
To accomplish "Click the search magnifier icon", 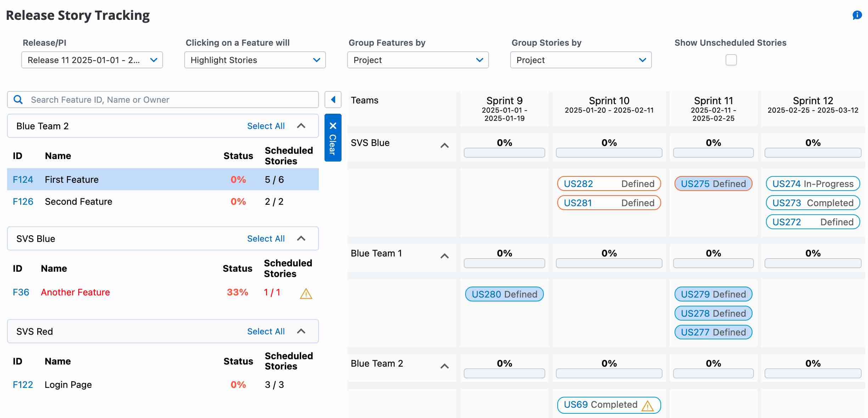I will click(x=18, y=100).
